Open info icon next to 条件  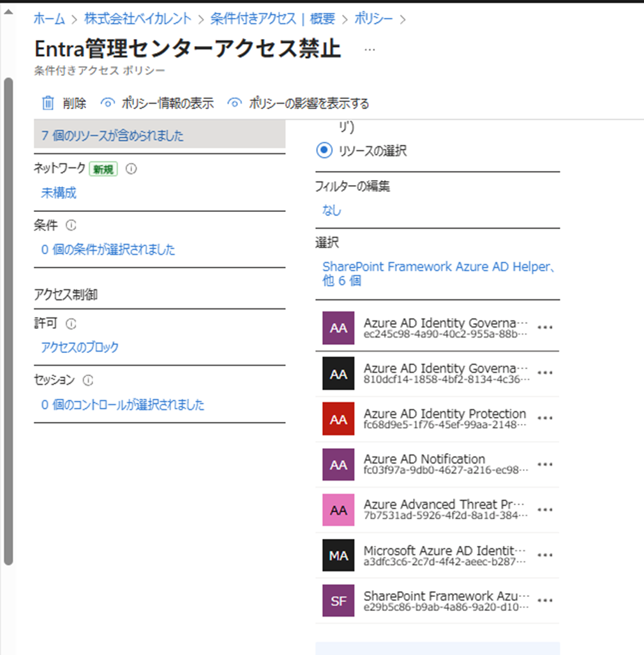(71, 225)
